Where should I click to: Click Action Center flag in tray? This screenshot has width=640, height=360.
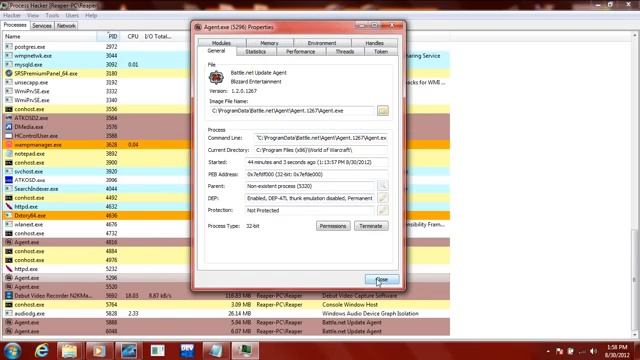point(559,351)
